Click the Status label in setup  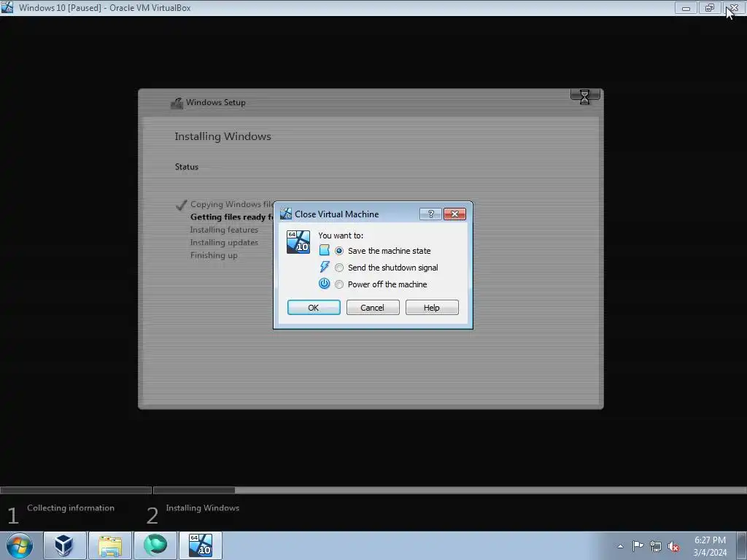(186, 167)
